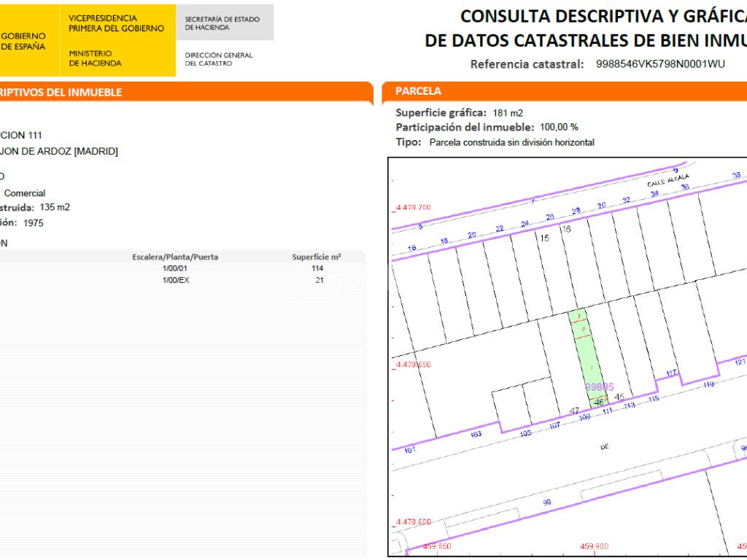This screenshot has width=747, height=560.
Task: Click the 'Superficie m²' column header
Action: pos(317,257)
